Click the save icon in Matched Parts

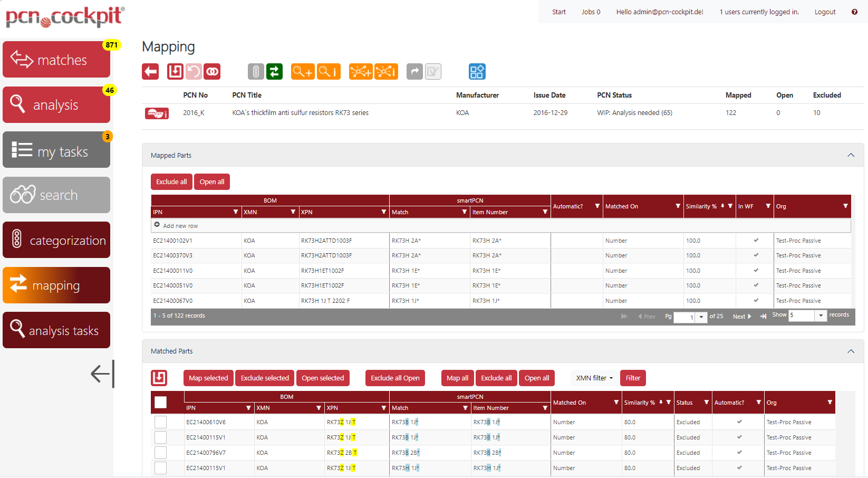(159, 378)
